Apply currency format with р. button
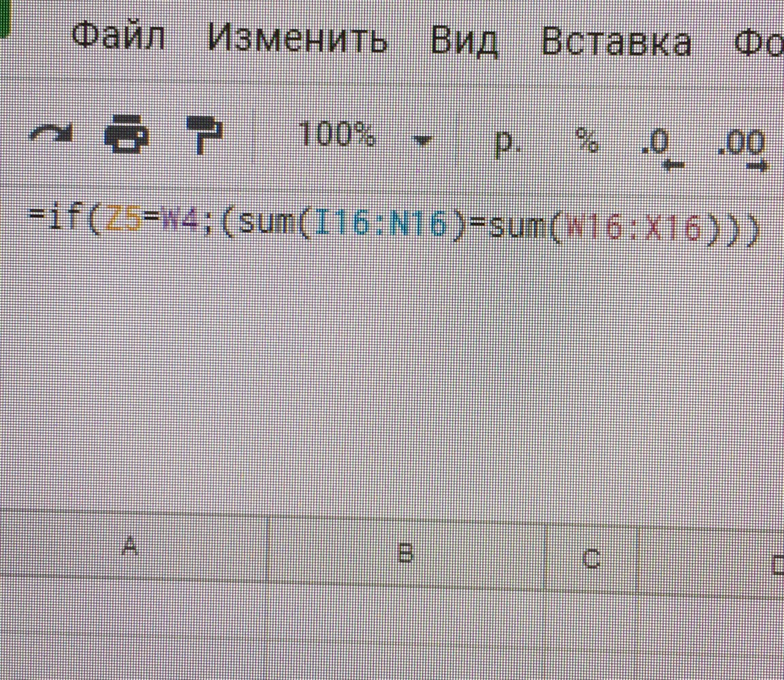The height and width of the screenshot is (680, 784). pyautogui.click(x=507, y=142)
